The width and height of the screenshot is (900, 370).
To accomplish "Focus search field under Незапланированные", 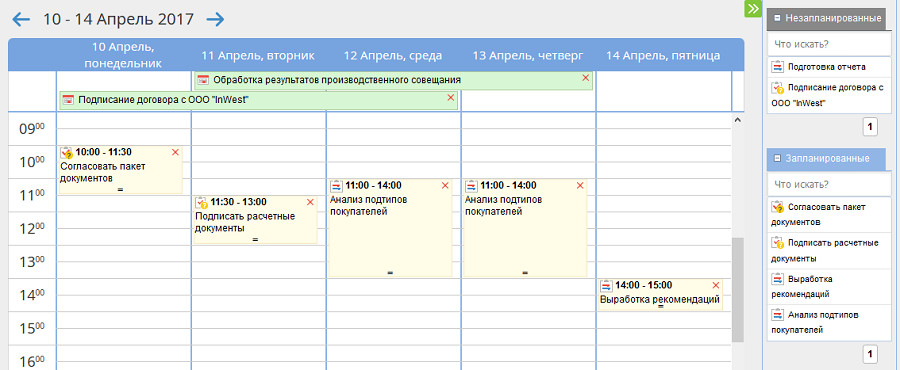I will tap(829, 44).
